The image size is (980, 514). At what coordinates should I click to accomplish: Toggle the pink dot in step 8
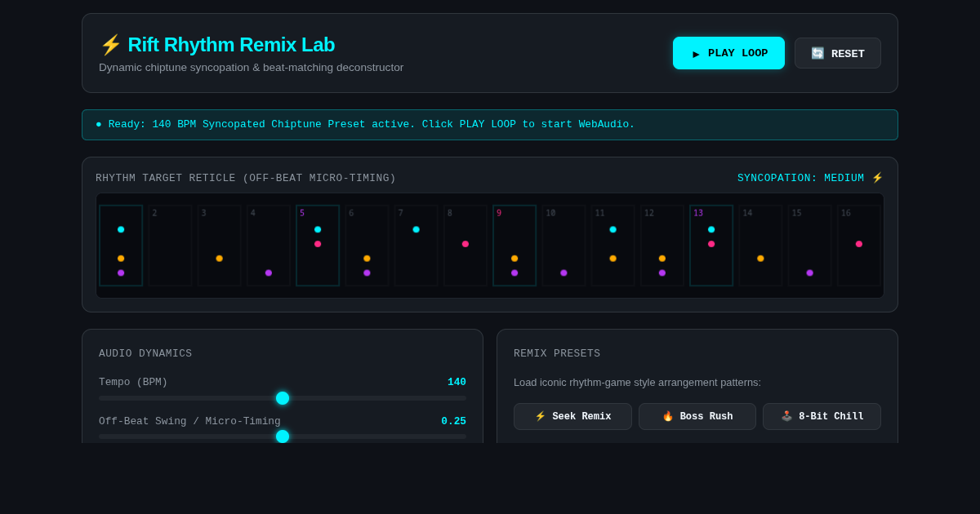pos(465,244)
